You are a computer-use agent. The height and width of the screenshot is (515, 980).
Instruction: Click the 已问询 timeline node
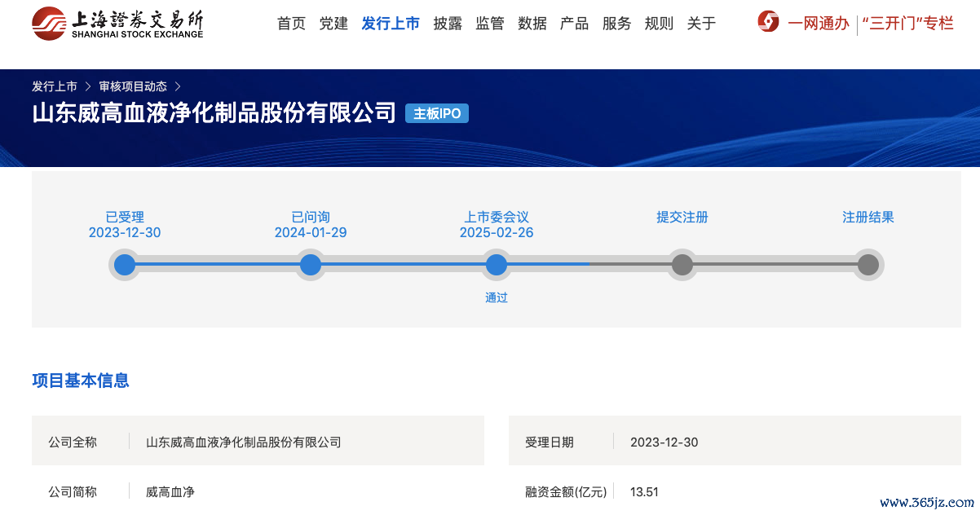[311, 265]
